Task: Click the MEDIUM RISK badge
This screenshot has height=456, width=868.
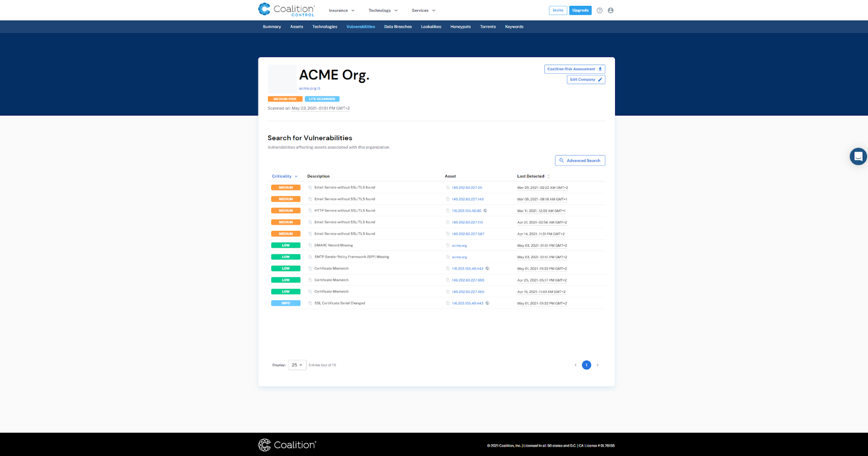Action: coord(285,99)
